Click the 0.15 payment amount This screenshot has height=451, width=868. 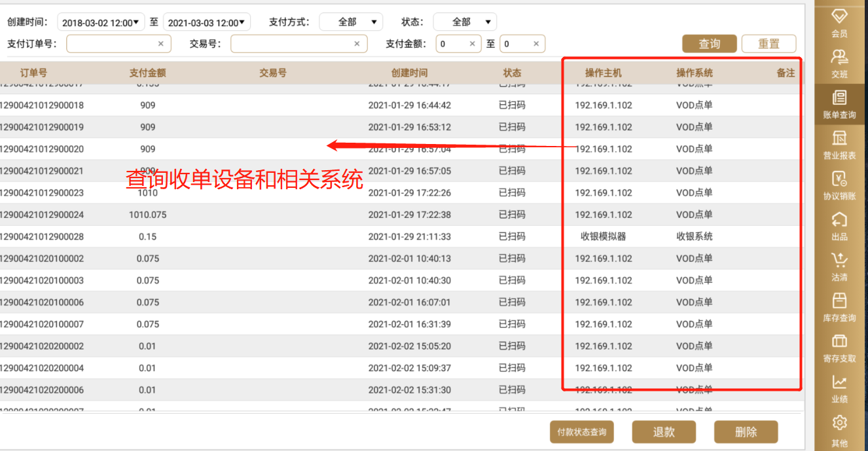pos(148,237)
